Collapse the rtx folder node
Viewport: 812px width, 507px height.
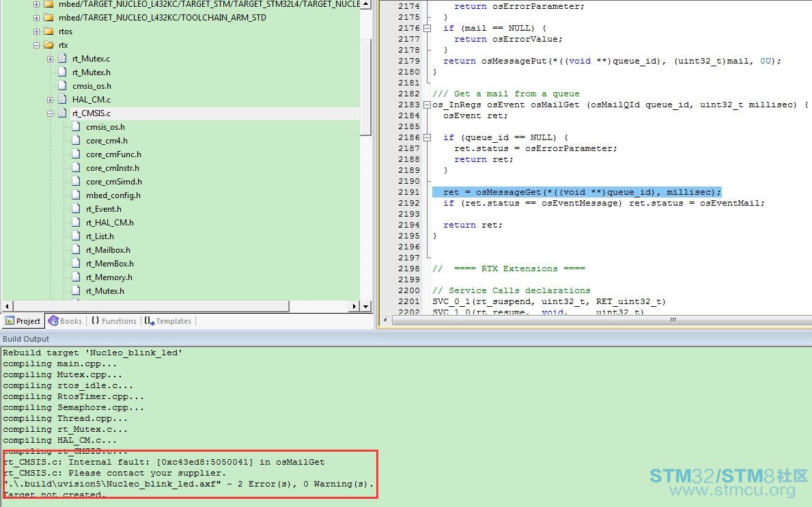36,45
